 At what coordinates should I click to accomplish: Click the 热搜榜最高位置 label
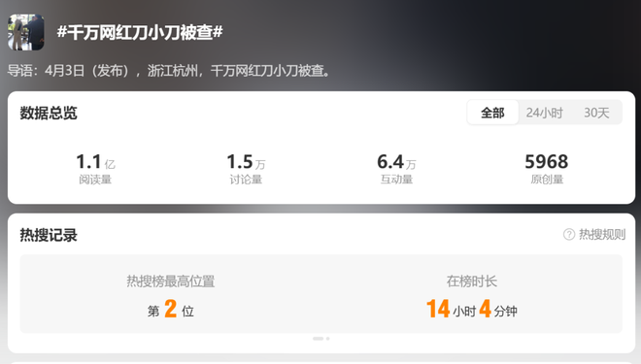(x=171, y=281)
